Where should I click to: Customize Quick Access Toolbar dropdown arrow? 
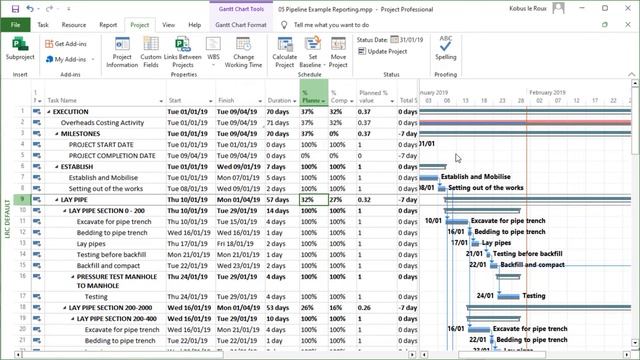[68, 9]
